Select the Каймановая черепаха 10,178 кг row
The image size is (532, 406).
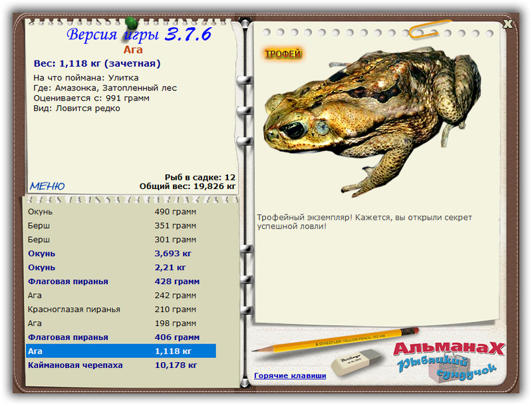point(121,365)
